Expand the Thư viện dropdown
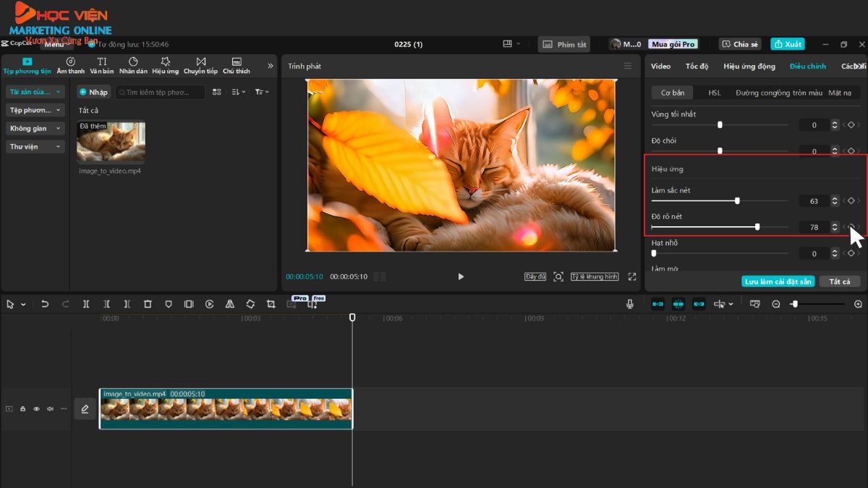Screen dimensions: 868x488 point(35,146)
